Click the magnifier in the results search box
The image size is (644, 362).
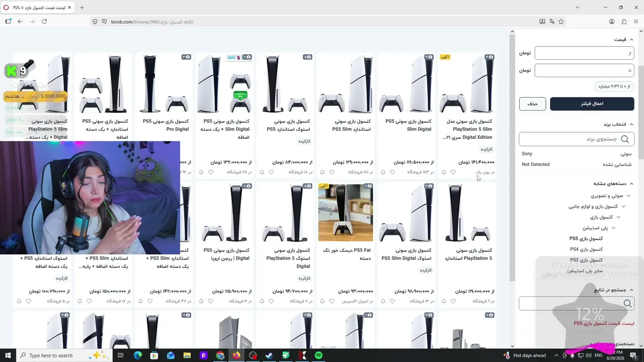click(x=627, y=303)
